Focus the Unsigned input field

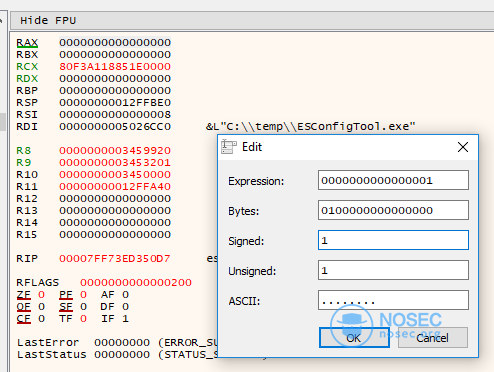tap(393, 270)
